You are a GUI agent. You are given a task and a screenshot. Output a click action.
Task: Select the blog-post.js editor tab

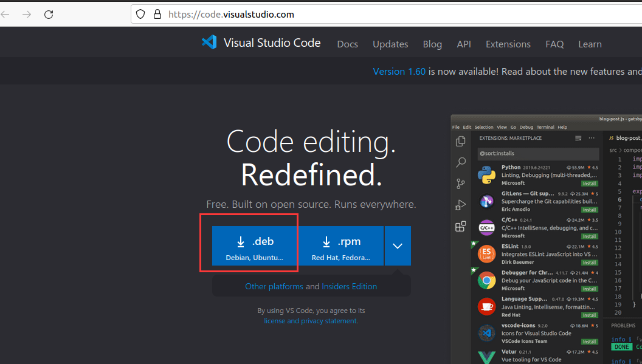(624, 139)
